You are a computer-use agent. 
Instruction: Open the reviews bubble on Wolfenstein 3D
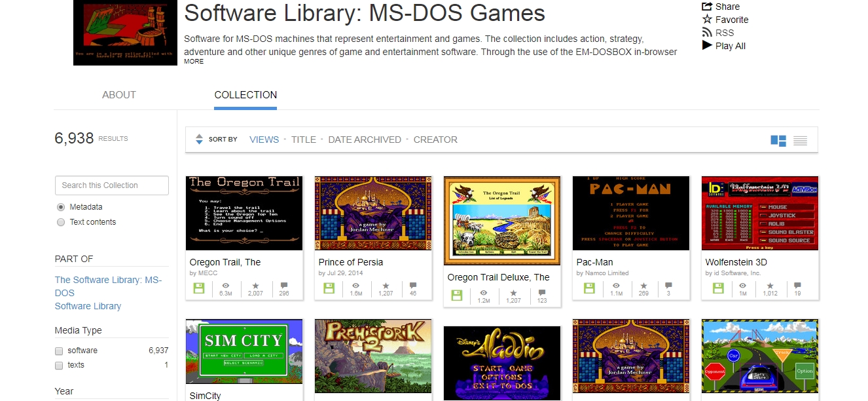coord(797,286)
